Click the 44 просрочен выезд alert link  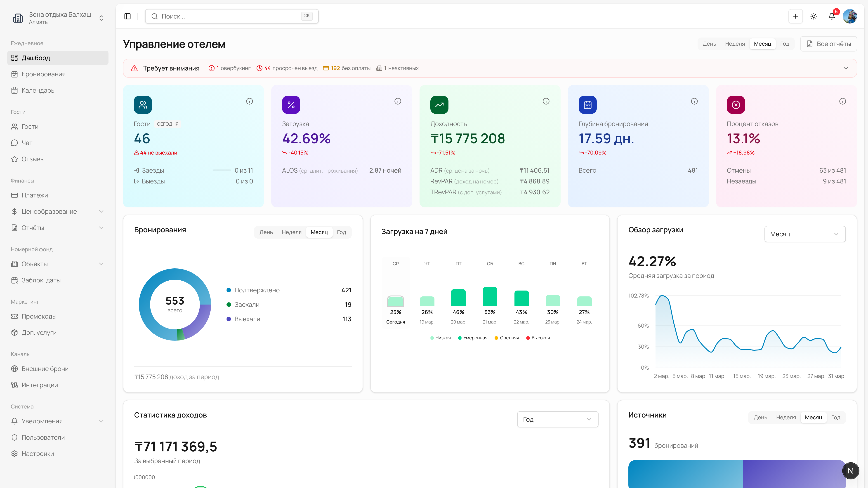click(287, 68)
